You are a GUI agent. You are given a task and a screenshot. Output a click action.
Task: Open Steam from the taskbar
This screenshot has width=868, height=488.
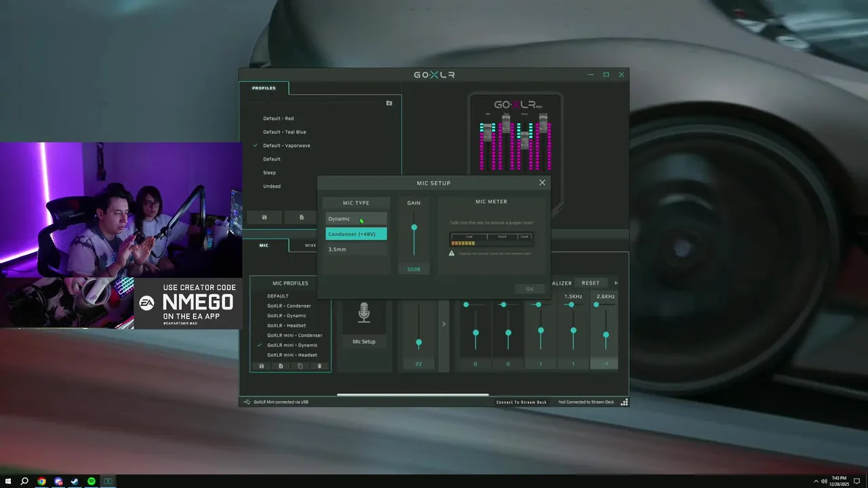(x=75, y=481)
